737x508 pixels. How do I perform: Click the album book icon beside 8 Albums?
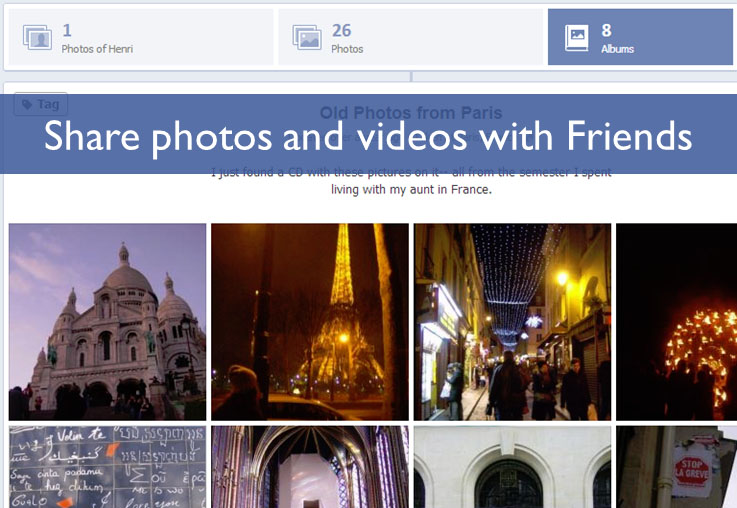pyautogui.click(x=577, y=38)
